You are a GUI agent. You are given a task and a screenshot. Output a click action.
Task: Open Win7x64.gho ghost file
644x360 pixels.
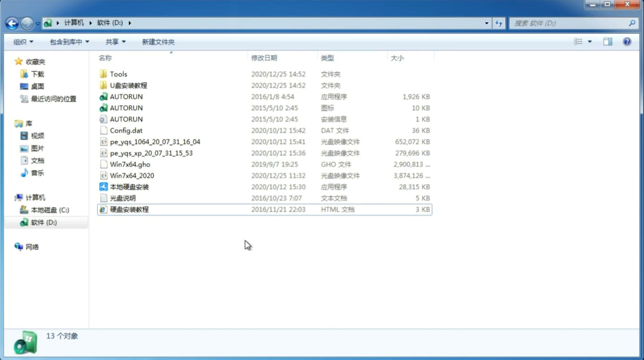[x=130, y=164]
